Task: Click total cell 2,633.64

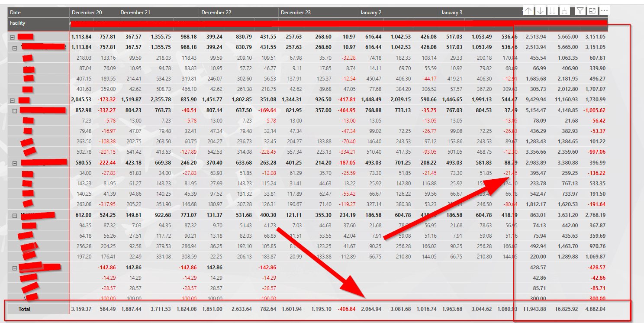Action: tap(241, 309)
